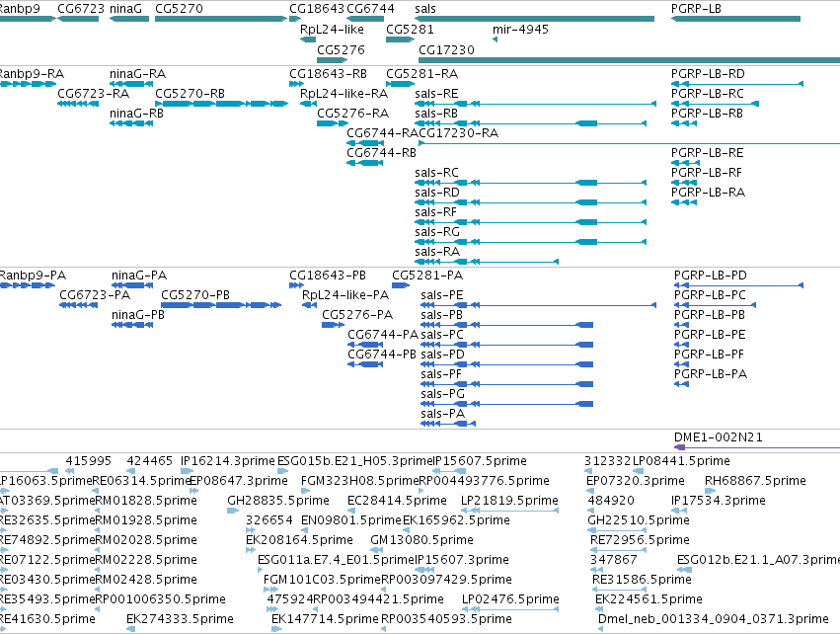
Task: Select the PGRP-LB-RF transcript label
Action: coord(707,173)
